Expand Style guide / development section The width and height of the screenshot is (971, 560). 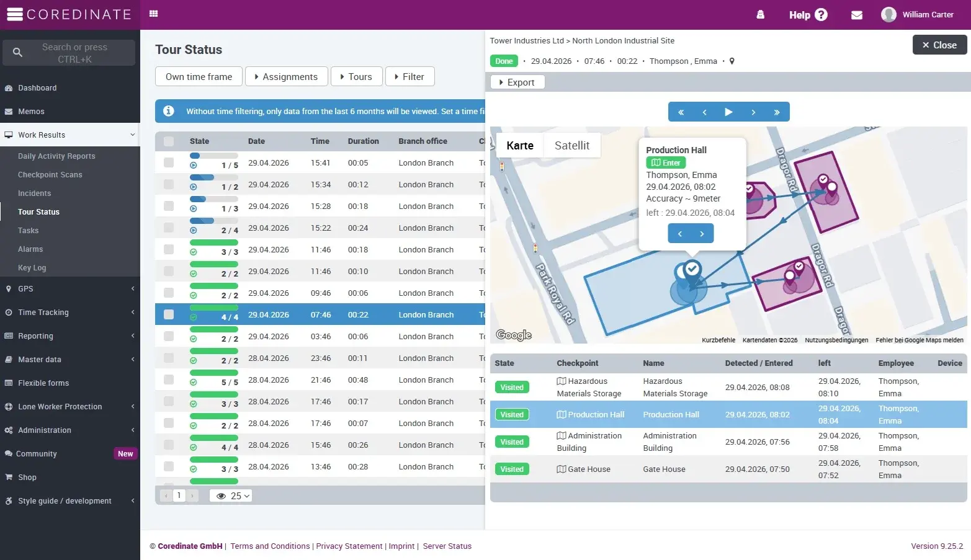(132, 501)
